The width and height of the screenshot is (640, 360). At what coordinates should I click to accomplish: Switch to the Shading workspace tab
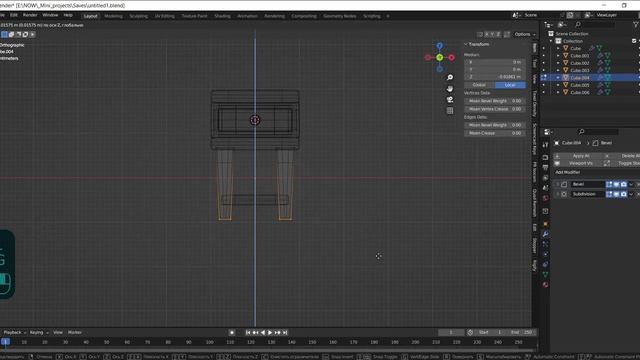pyautogui.click(x=222, y=16)
